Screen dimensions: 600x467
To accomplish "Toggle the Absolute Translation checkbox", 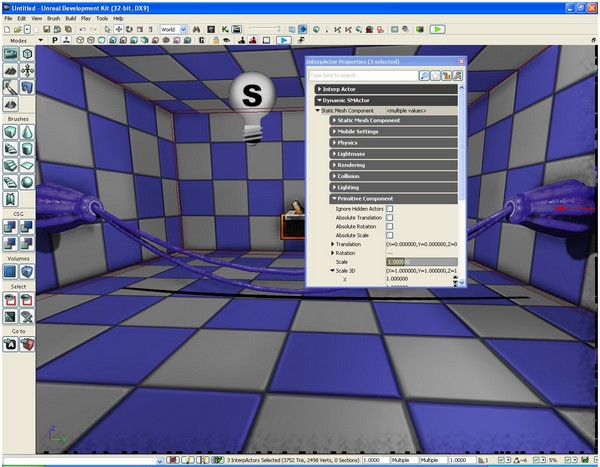I will (390, 217).
